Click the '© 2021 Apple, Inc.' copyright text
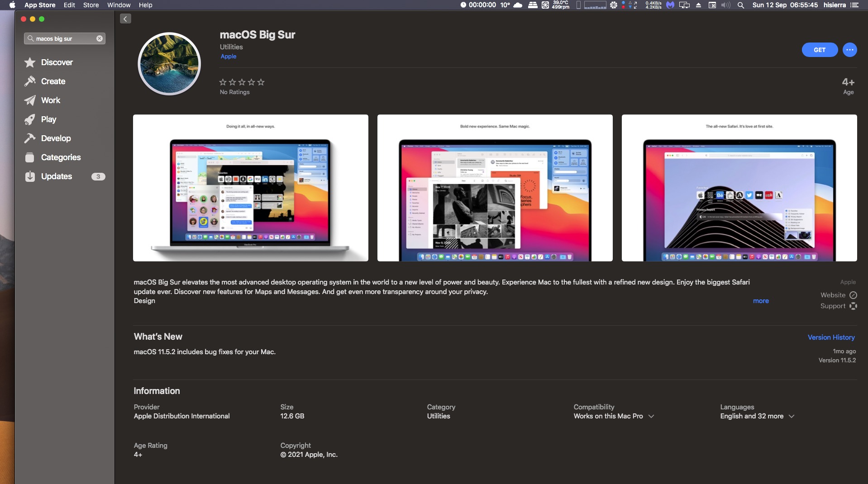 coord(309,455)
